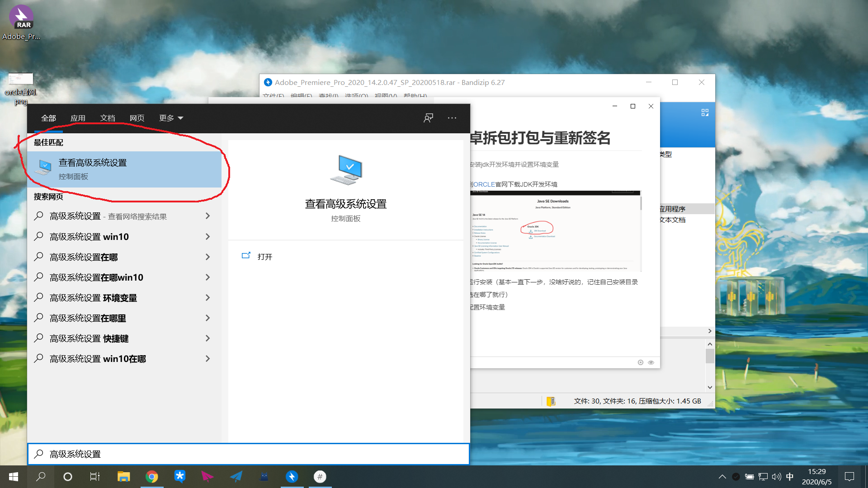This screenshot has height=488, width=868.
Task: Click the search feedback person icon
Action: (428, 118)
